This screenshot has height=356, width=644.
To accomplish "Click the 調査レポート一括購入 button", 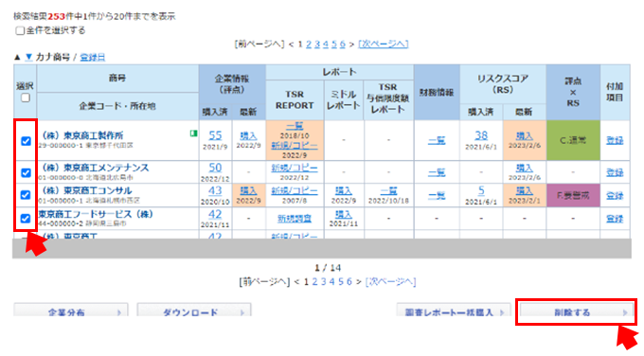I will pos(454,311).
